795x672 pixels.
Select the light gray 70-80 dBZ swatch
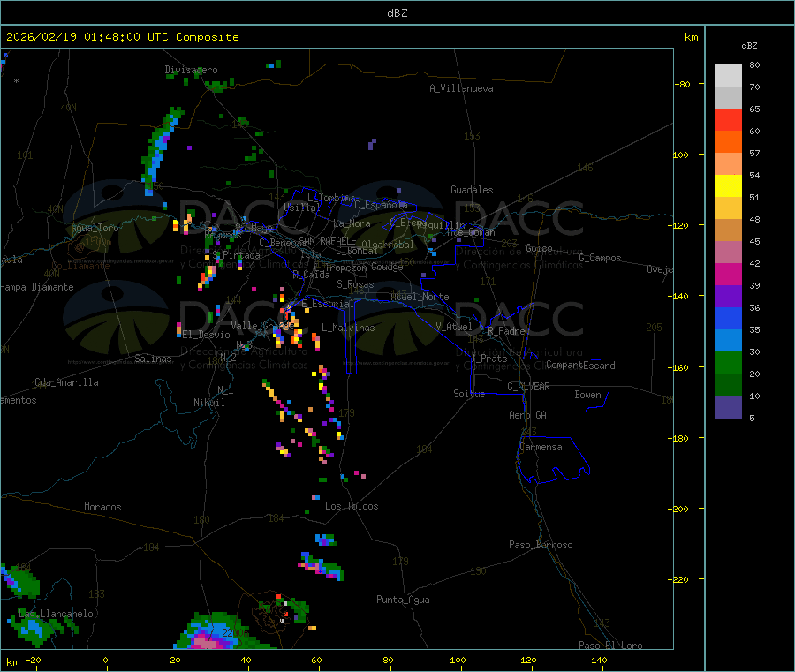[x=728, y=76]
